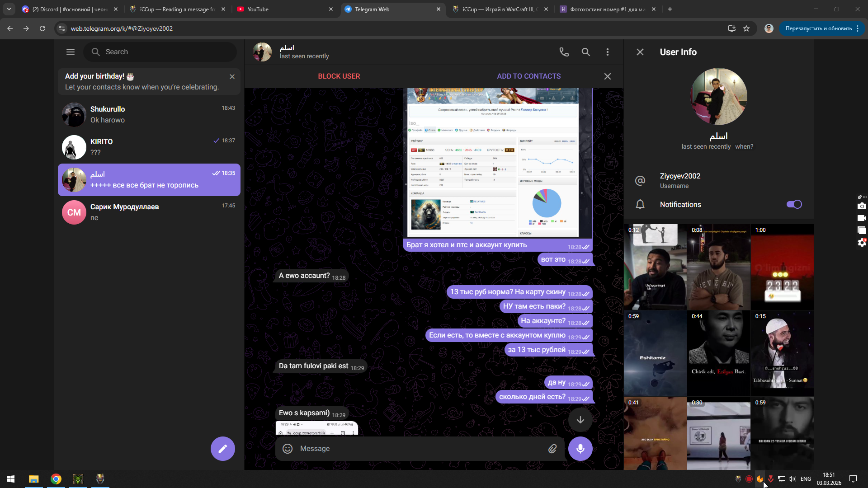Click the BLOCK USER button
868x488 pixels.
coord(339,76)
